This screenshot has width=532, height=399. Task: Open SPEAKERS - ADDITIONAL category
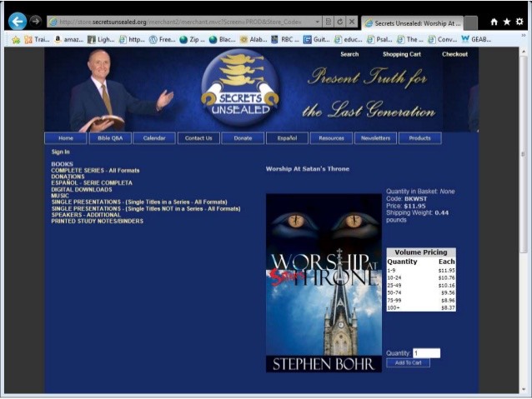point(86,215)
